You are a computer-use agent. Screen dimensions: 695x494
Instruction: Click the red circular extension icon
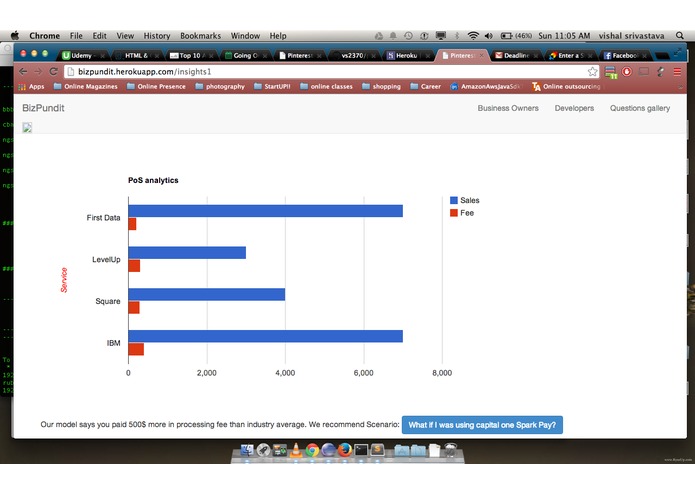627,71
